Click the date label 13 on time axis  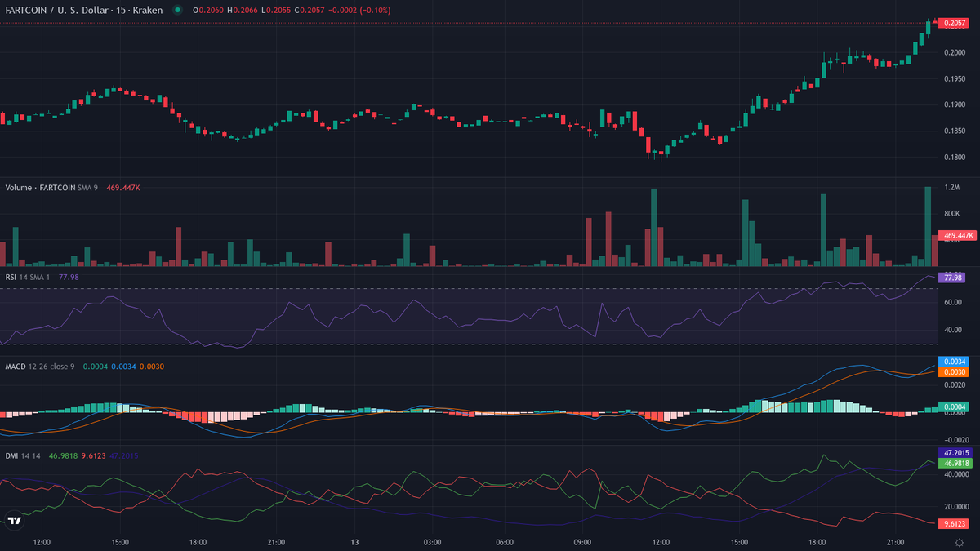coord(354,542)
